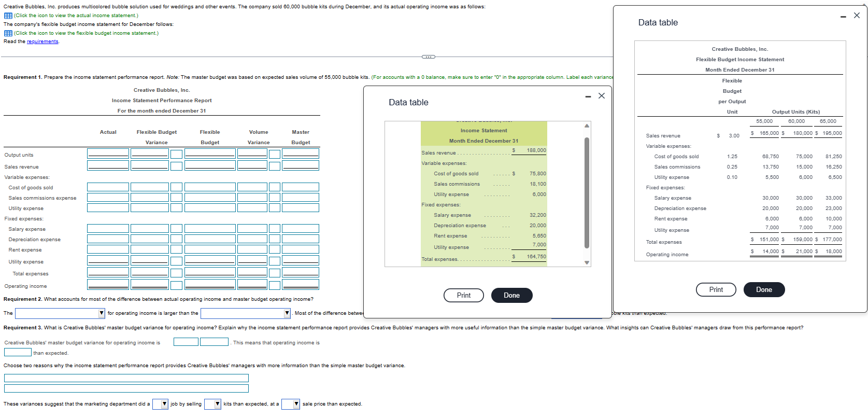Image resolution: width=868 pixels, height=418 pixels.
Task: Click the Flexible Budget field for Sales revenue
Action: coord(210,165)
